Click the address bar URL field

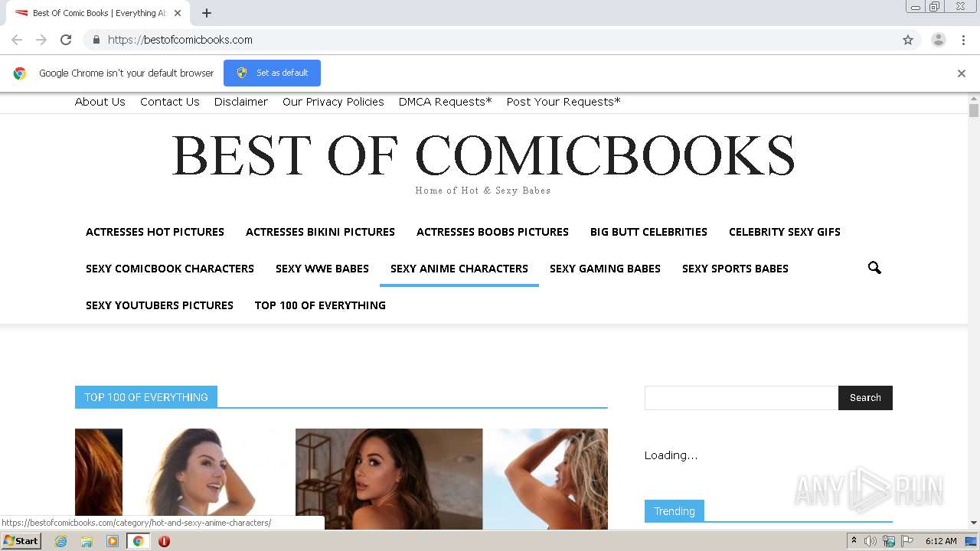[x=490, y=40]
